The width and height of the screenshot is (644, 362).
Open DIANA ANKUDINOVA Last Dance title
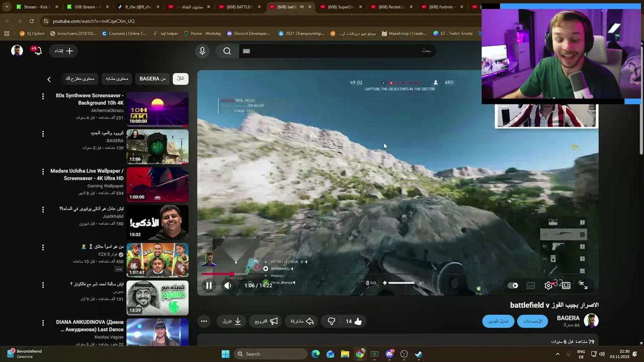pos(90,326)
